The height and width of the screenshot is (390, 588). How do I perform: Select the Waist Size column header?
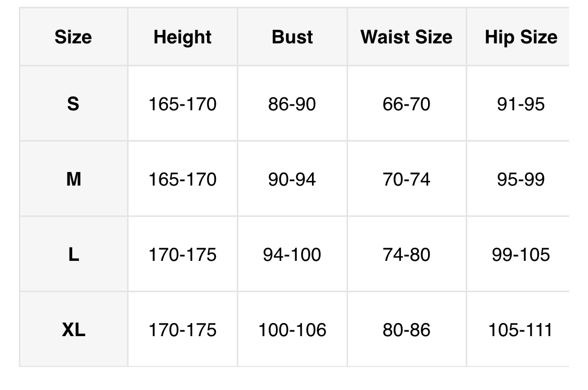[406, 37]
